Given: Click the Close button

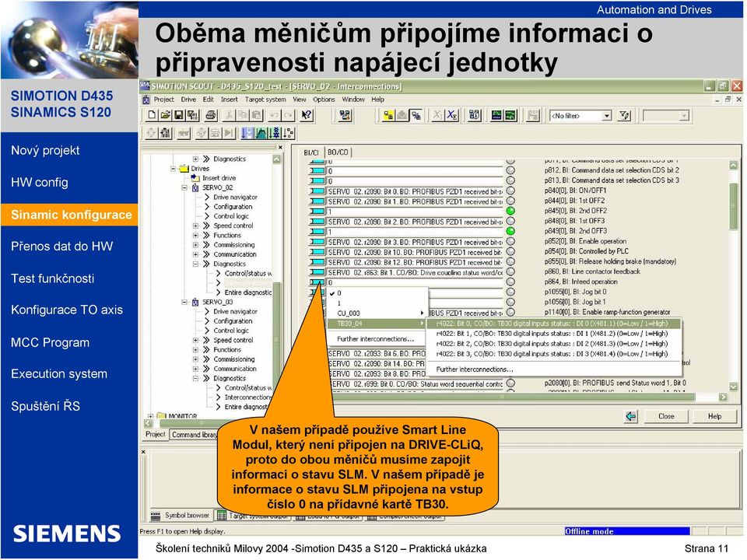Looking at the screenshot, I should coord(666,417).
